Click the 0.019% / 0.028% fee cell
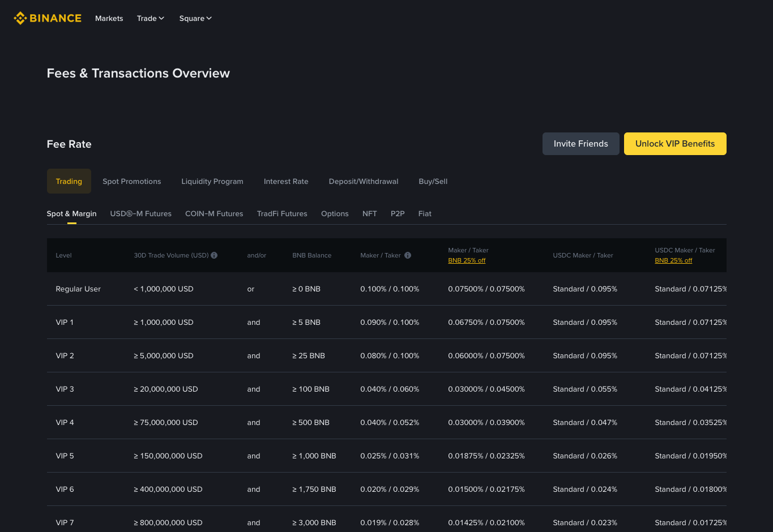The image size is (773, 532). [390, 523]
